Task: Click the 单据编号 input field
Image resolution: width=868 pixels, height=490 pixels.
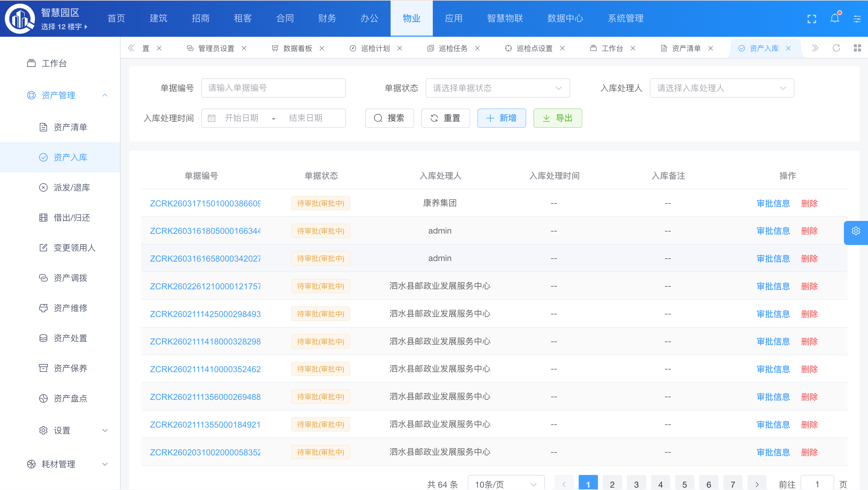Action: click(273, 88)
